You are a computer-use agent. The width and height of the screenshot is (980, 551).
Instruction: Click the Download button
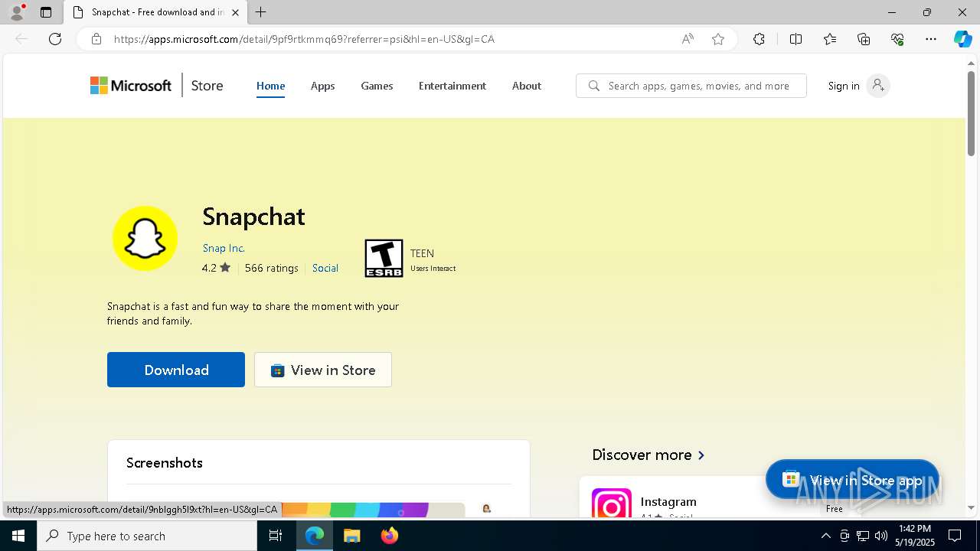176,370
